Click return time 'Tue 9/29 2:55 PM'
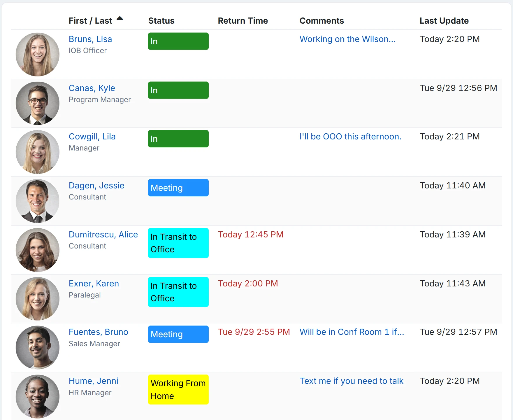The image size is (513, 420). tap(254, 332)
